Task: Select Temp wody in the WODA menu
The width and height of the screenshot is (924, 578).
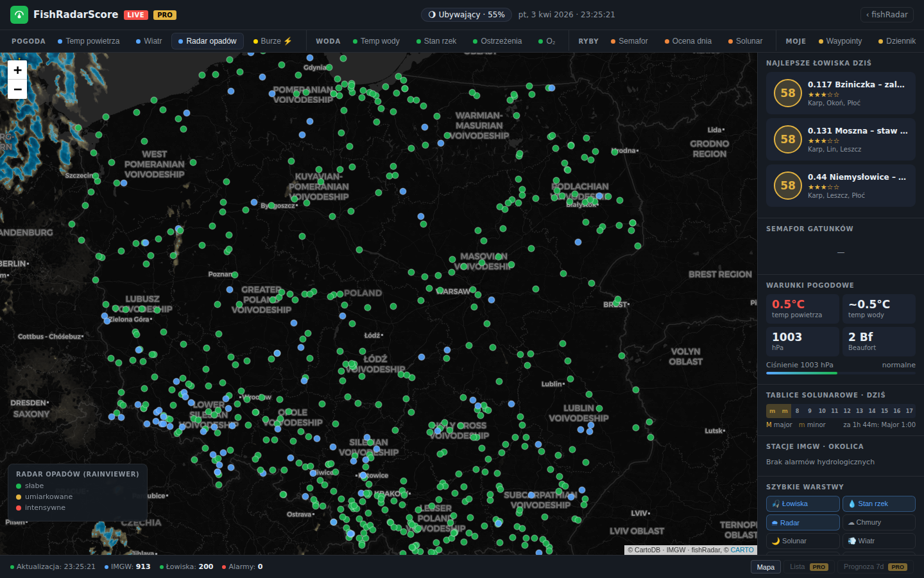Action: (376, 40)
